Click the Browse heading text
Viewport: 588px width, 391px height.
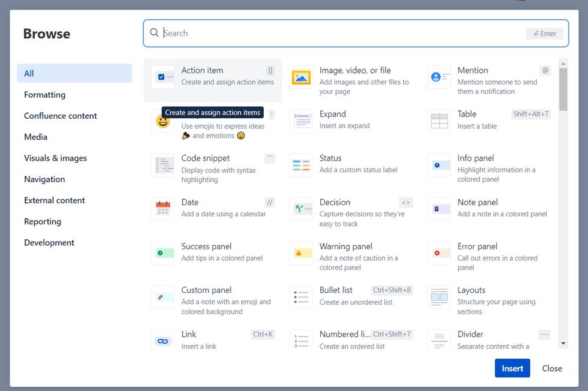(x=46, y=34)
